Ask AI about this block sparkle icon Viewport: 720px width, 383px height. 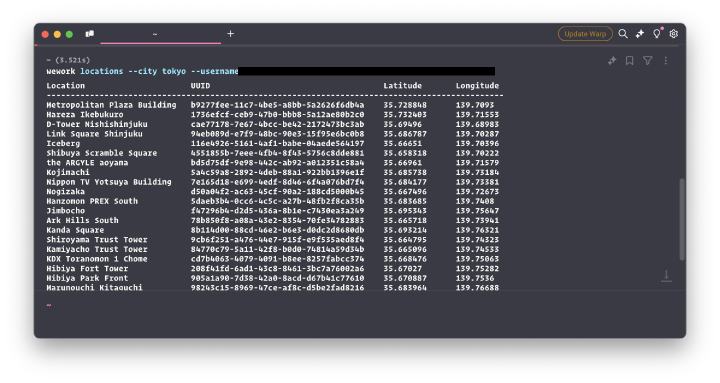click(612, 61)
